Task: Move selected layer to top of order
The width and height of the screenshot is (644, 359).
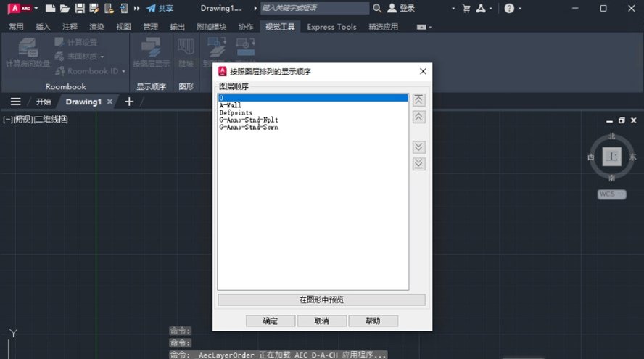Action: [418, 100]
